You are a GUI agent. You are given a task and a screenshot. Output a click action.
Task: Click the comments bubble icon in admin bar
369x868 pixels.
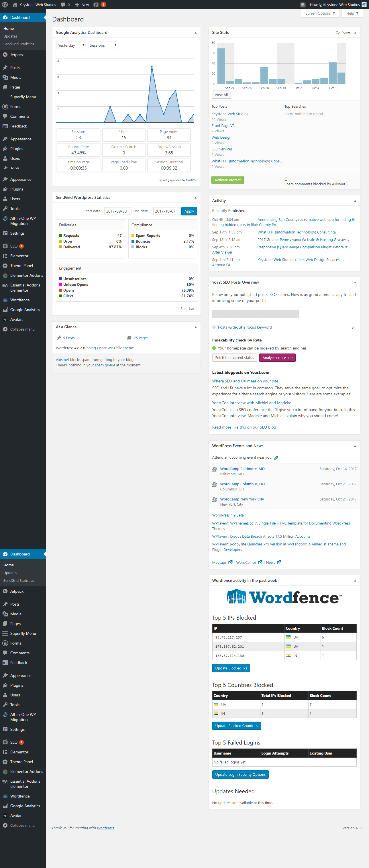click(x=63, y=5)
